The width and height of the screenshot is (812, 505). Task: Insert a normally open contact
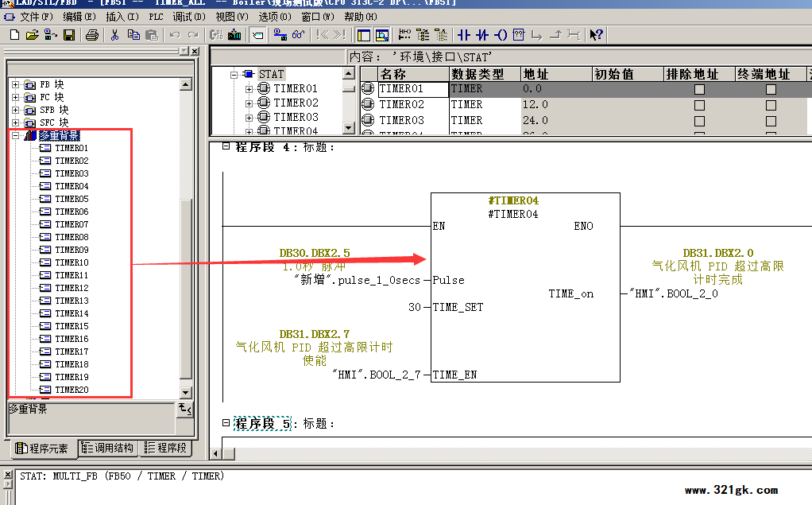(x=464, y=35)
